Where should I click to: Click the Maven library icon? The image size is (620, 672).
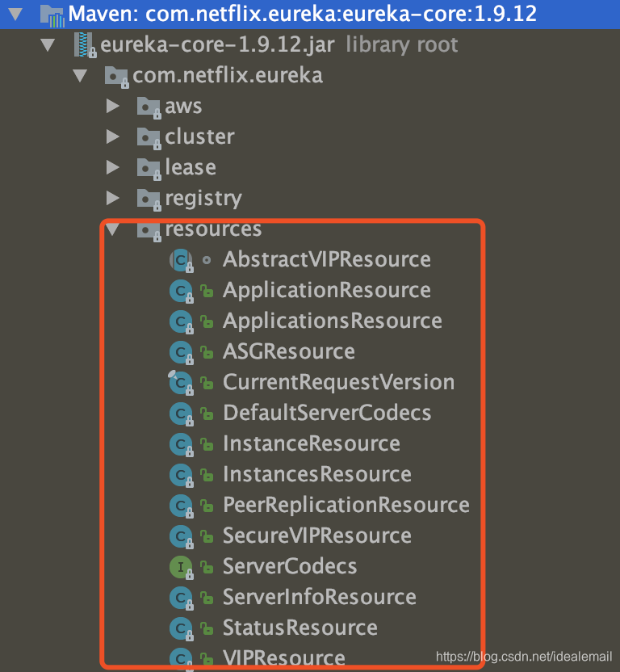52,16
